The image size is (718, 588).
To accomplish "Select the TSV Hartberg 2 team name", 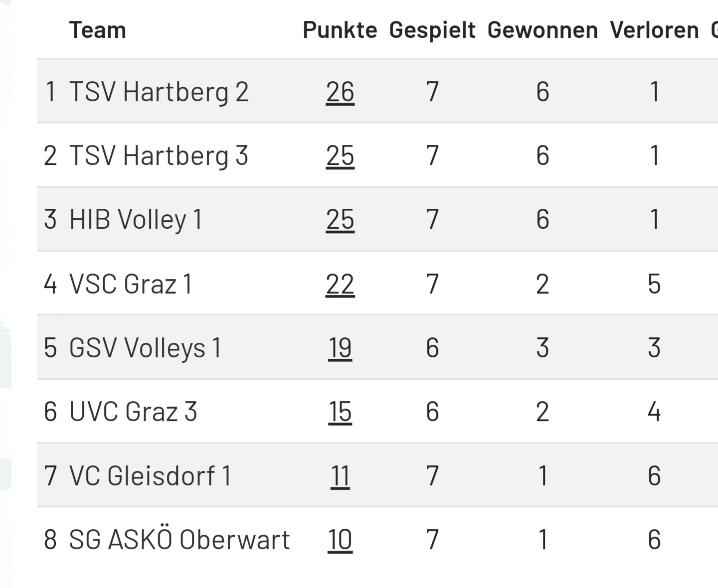I will pos(159,92).
